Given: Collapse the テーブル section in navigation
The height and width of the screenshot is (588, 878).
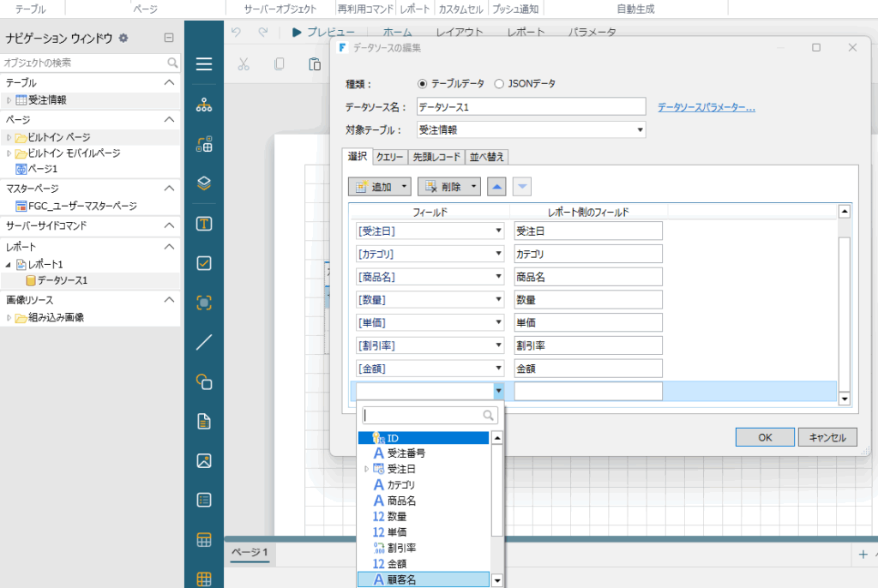Looking at the screenshot, I should coord(169,82).
